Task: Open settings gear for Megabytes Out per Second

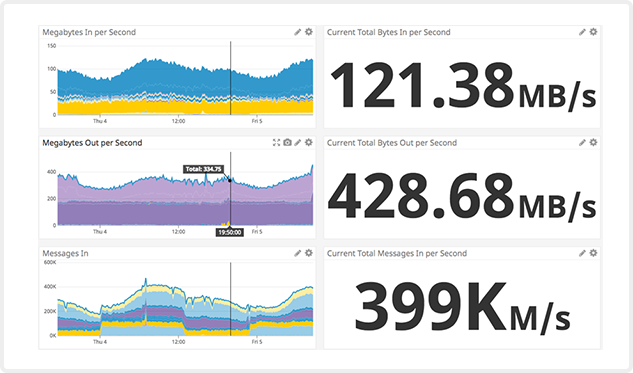Action: [309, 142]
